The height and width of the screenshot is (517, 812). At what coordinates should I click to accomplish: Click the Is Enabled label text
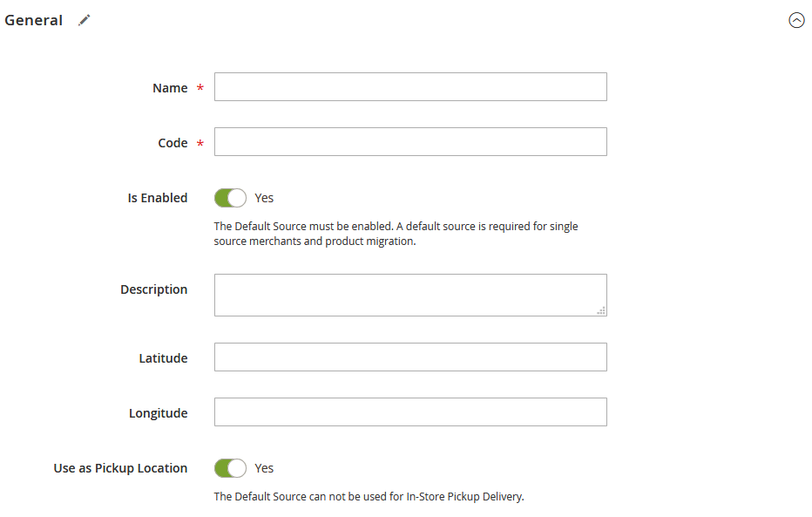(x=158, y=198)
